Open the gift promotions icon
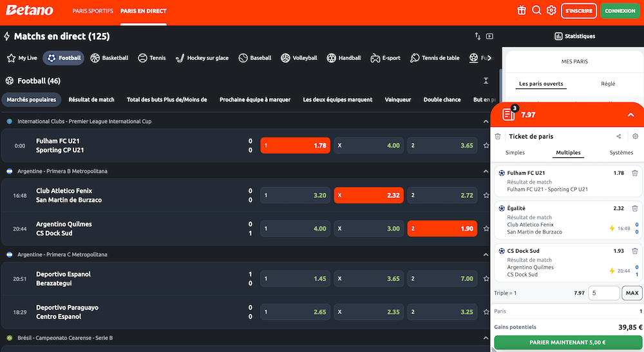644x352 pixels. click(x=522, y=11)
